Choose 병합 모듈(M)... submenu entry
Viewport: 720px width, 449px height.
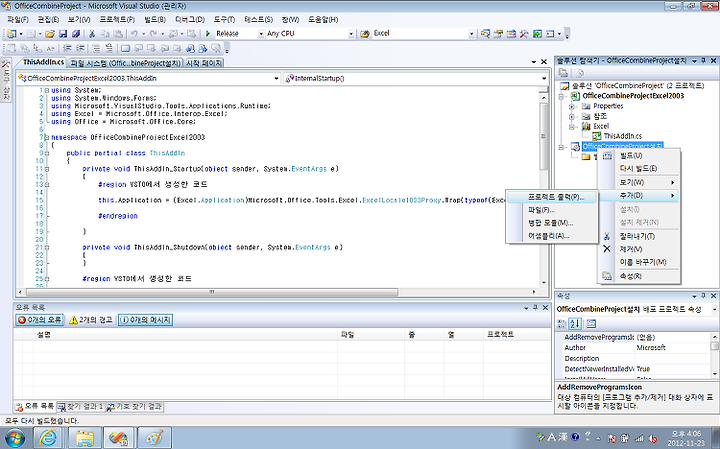tap(551, 223)
